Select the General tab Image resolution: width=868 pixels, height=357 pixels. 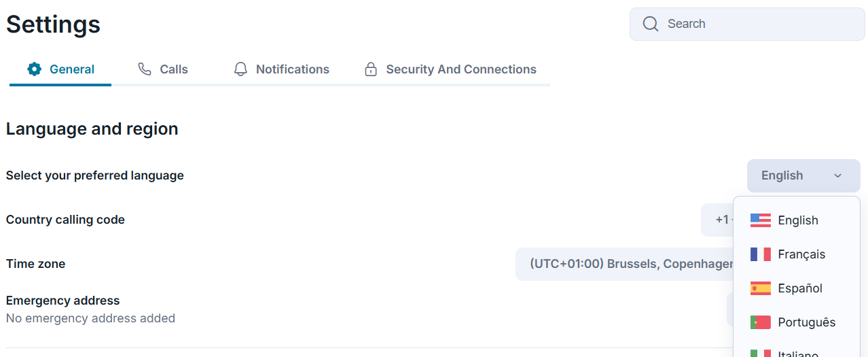(71, 69)
